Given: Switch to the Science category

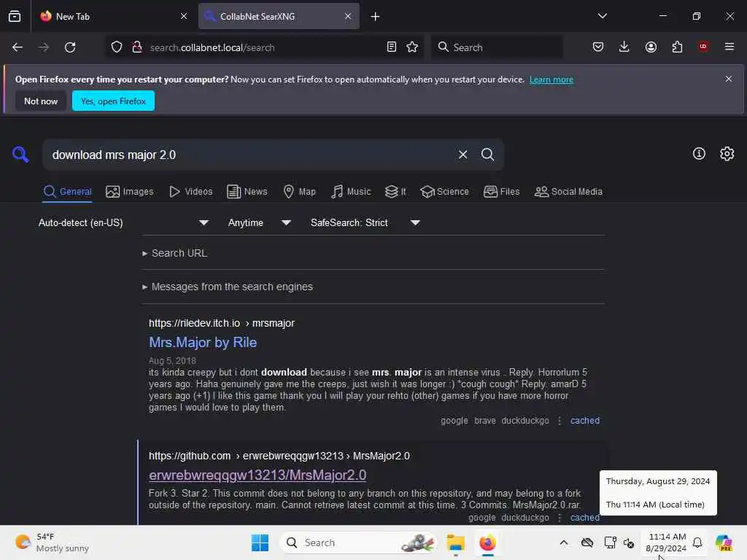Looking at the screenshot, I should pyautogui.click(x=444, y=192).
